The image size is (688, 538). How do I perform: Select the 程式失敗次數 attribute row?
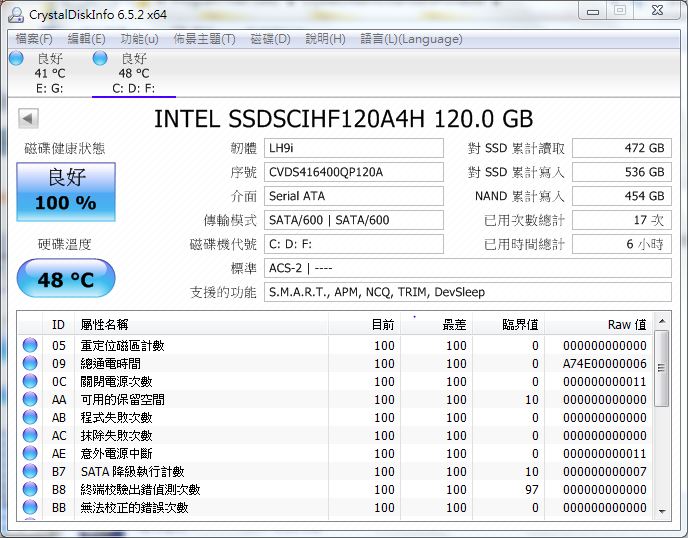[335, 417]
